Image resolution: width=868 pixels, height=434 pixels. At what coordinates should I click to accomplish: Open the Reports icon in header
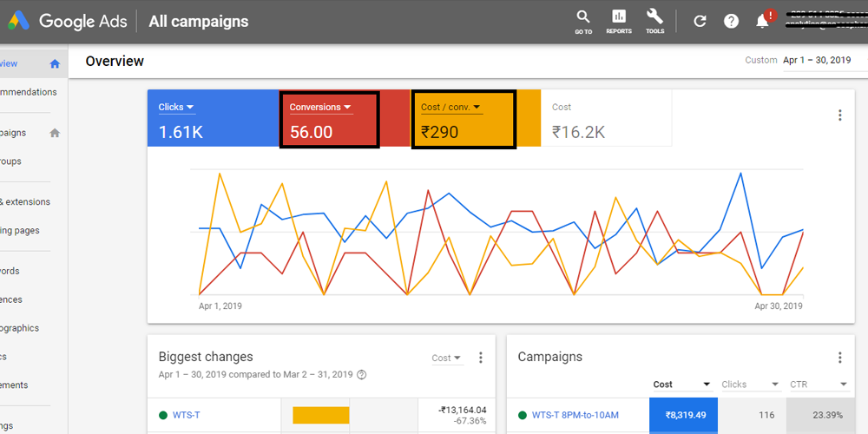tap(619, 17)
